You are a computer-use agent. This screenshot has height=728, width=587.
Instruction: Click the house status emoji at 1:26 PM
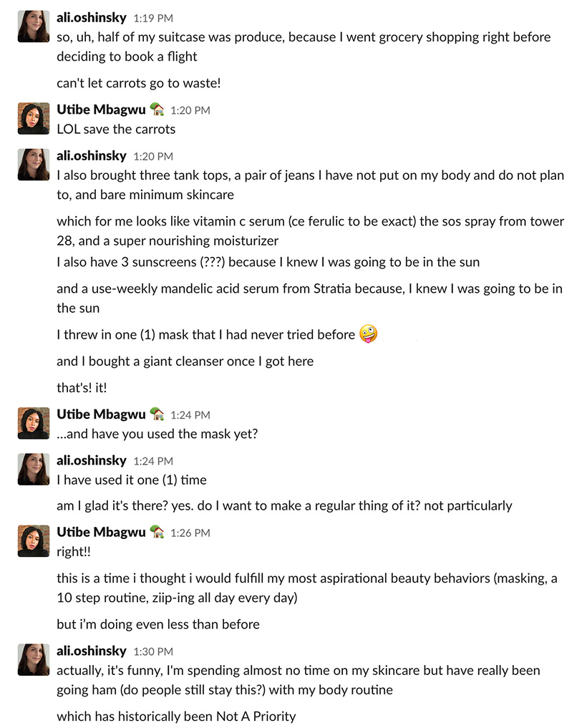[157, 532]
